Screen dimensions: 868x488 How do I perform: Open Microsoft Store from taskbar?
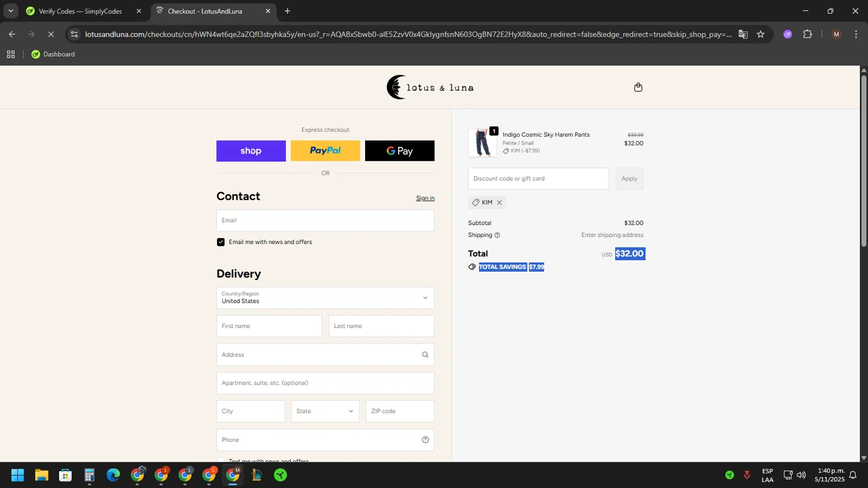point(65,475)
